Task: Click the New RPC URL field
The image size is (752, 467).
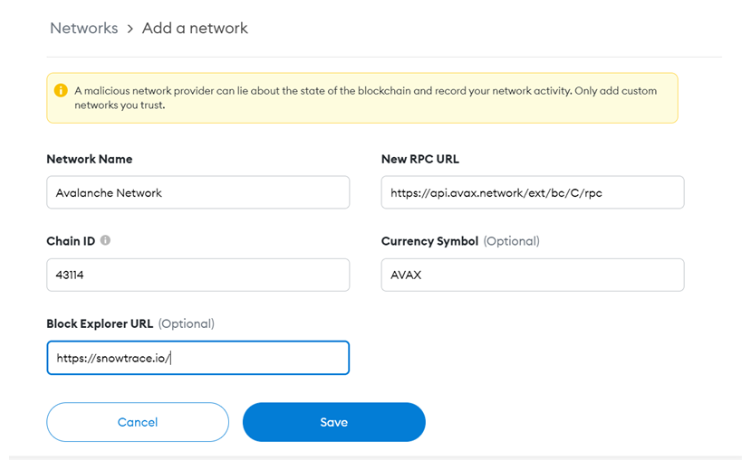Action: tap(532, 192)
